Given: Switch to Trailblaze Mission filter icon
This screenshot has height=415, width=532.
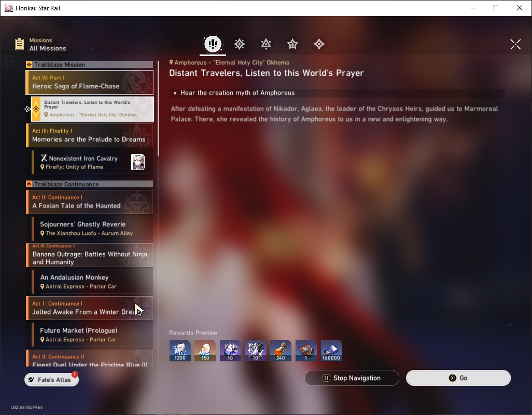Looking at the screenshot, I should (x=239, y=44).
